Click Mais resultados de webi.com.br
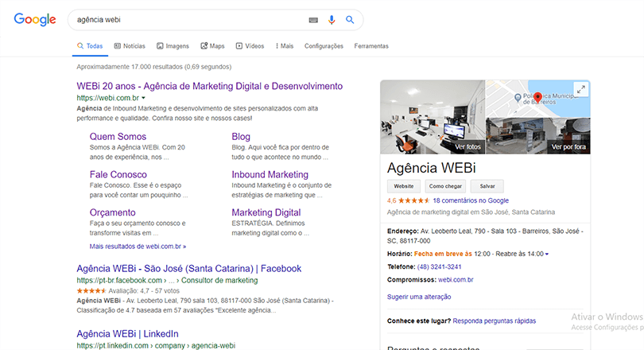The width and height of the screenshot is (644, 350). [x=138, y=247]
